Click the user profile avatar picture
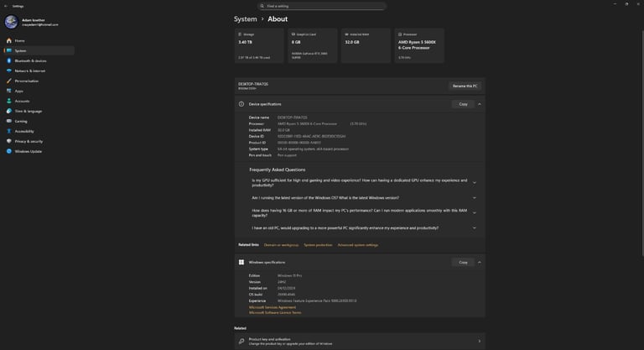Viewport: 644px width, 350px height. pyautogui.click(x=12, y=22)
